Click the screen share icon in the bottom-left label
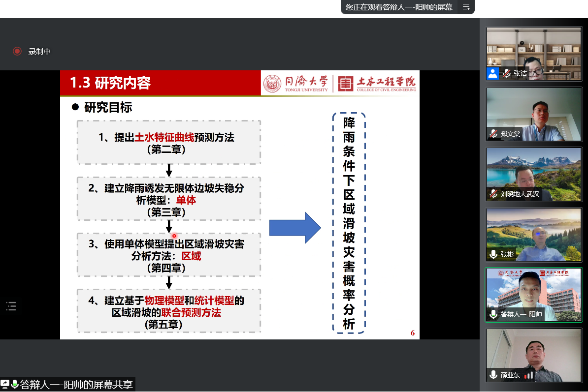588x392 pixels. 5,385
